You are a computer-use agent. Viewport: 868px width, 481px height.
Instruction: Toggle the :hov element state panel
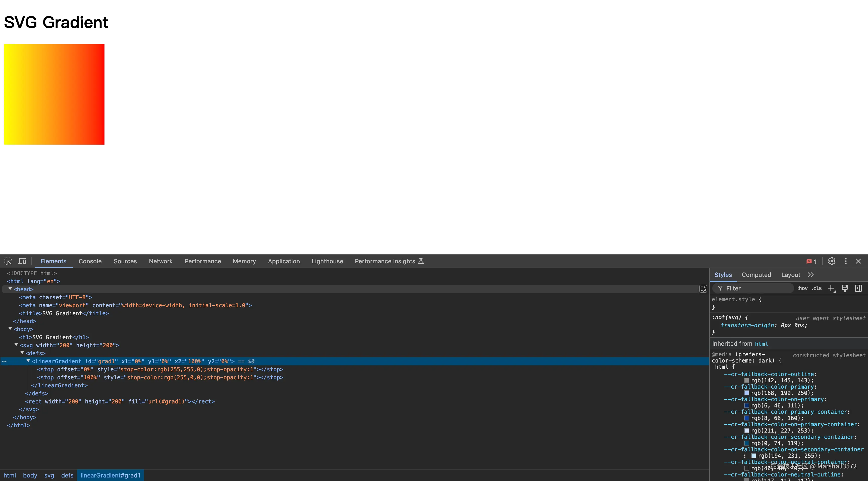coord(802,288)
